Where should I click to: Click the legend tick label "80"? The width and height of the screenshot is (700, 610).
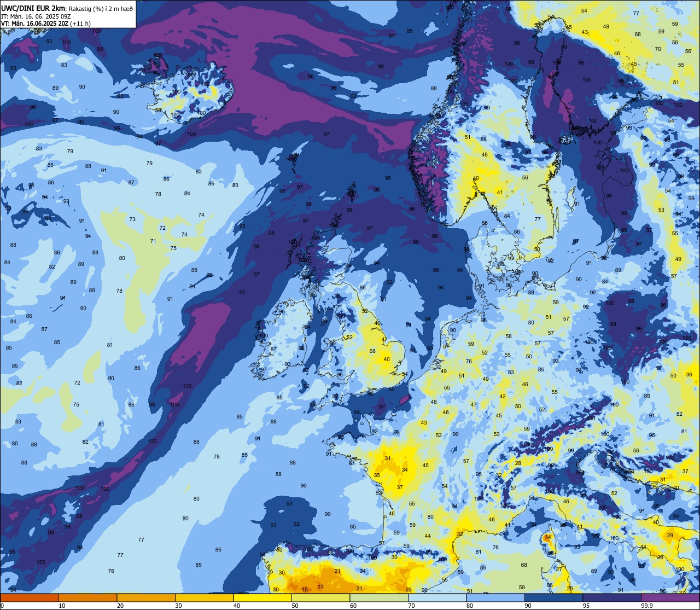[x=470, y=606]
